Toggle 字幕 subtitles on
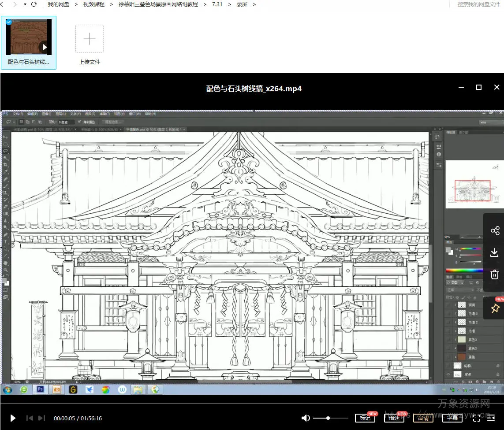Image resolution: width=504 pixels, height=430 pixels. (452, 418)
